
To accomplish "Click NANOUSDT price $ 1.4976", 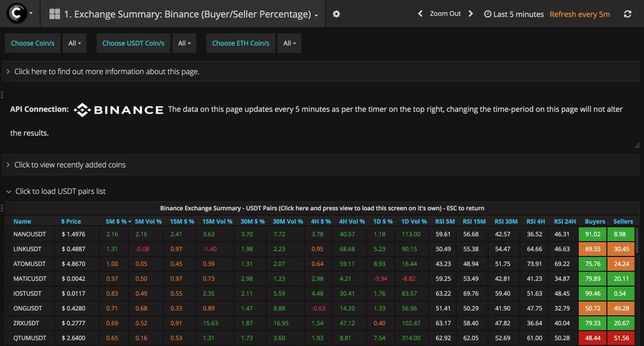I will [75, 234].
